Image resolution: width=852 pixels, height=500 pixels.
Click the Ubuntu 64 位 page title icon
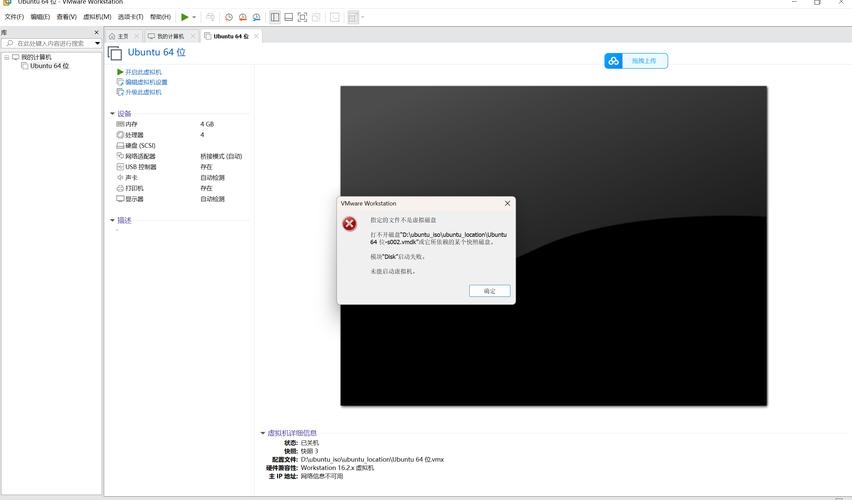[x=115, y=53]
